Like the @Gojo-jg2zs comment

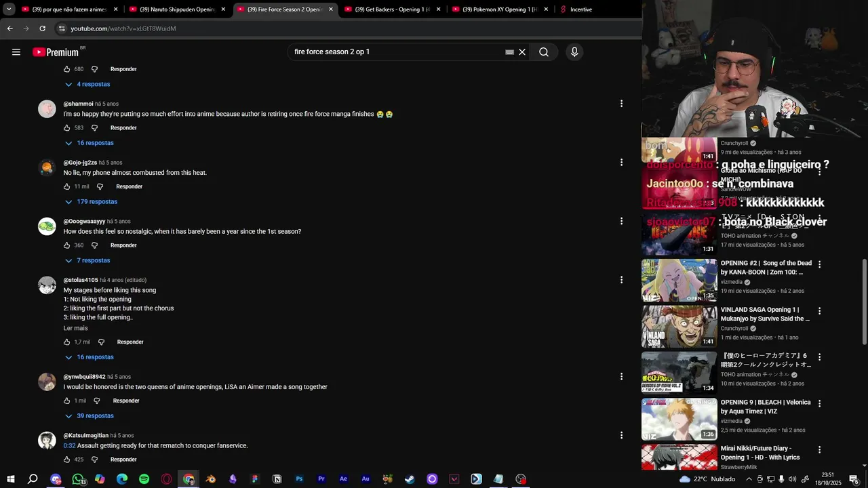[x=67, y=186]
